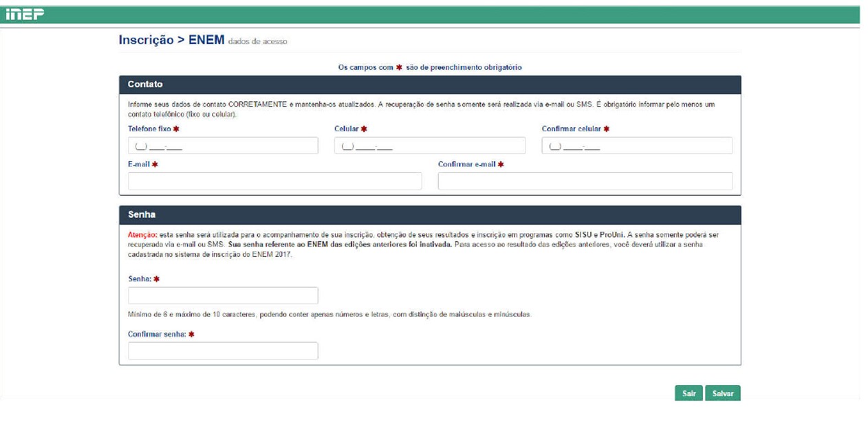Click the Confirmar e-mail label
The height and width of the screenshot is (422, 868).
[466, 164]
